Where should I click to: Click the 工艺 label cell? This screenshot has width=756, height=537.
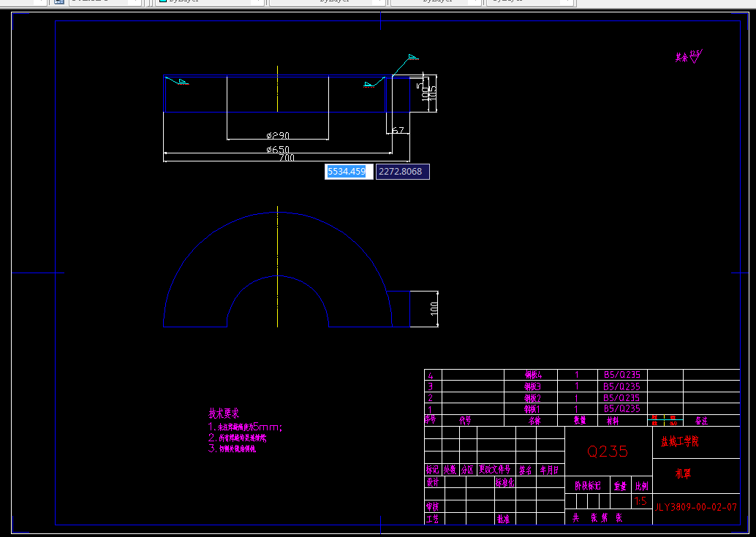(x=433, y=519)
